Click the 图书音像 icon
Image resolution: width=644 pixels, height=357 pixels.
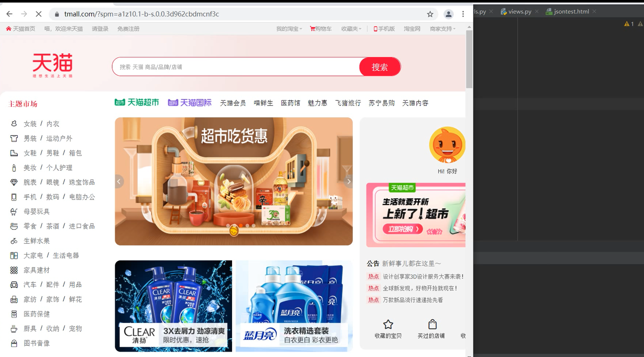coord(14,343)
